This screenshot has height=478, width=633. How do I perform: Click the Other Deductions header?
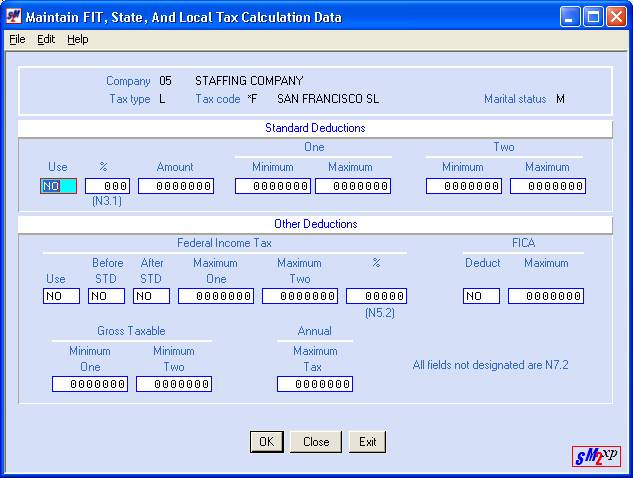pos(316,224)
